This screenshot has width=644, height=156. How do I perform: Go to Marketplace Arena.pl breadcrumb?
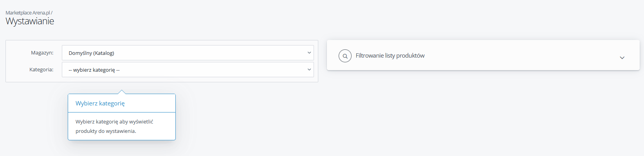point(28,13)
